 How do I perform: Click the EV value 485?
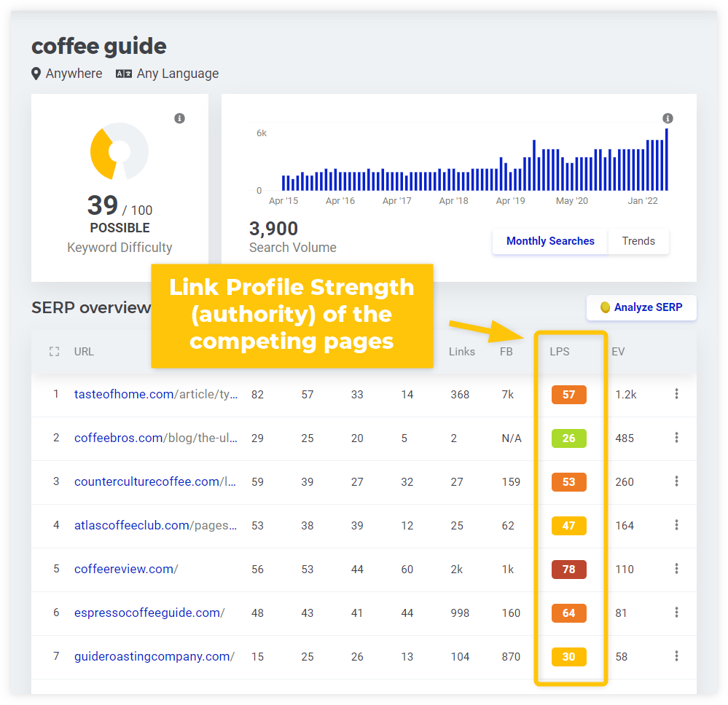(x=625, y=438)
